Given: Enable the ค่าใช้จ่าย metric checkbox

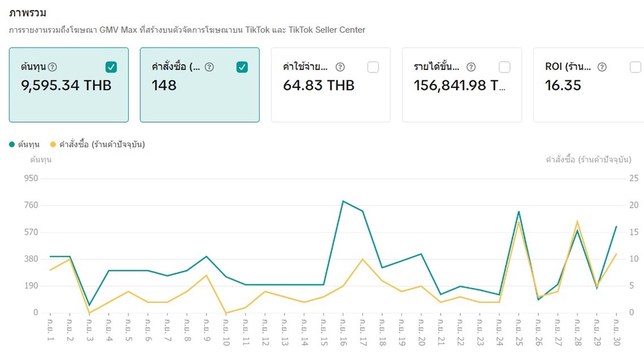Looking at the screenshot, I should pyautogui.click(x=373, y=67).
